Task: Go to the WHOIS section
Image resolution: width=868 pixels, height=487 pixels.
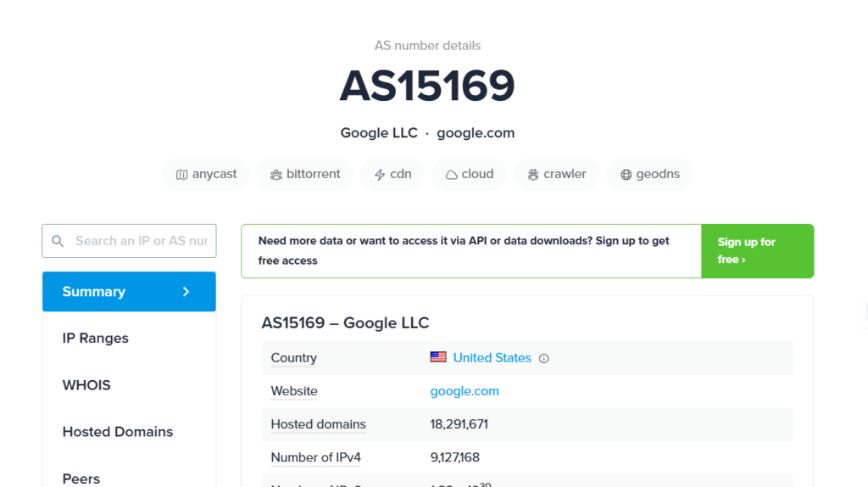Action: tap(86, 385)
